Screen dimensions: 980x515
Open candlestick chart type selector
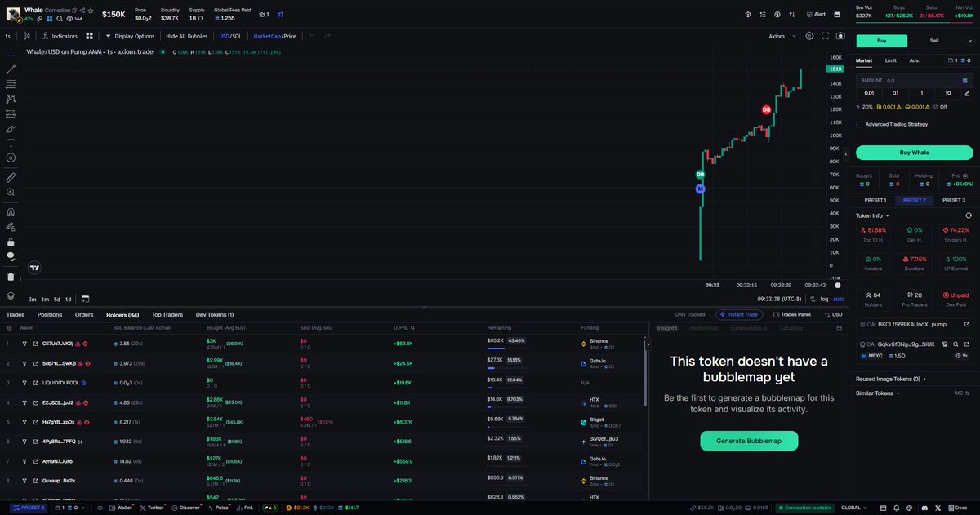click(27, 36)
